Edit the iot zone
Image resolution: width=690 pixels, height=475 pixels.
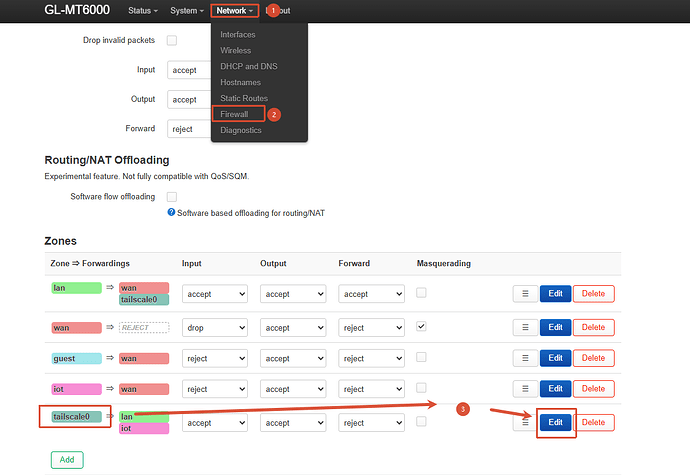point(555,389)
